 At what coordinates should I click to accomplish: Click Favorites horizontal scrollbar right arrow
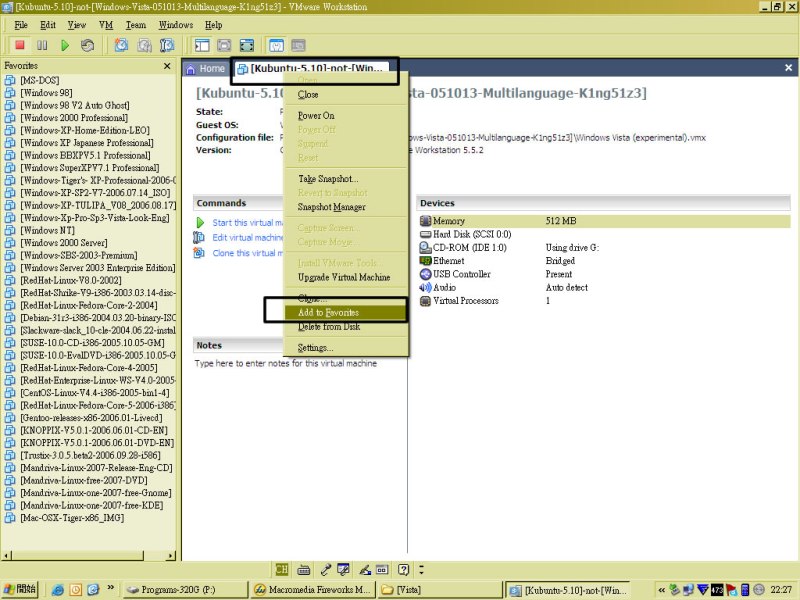(170, 556)
